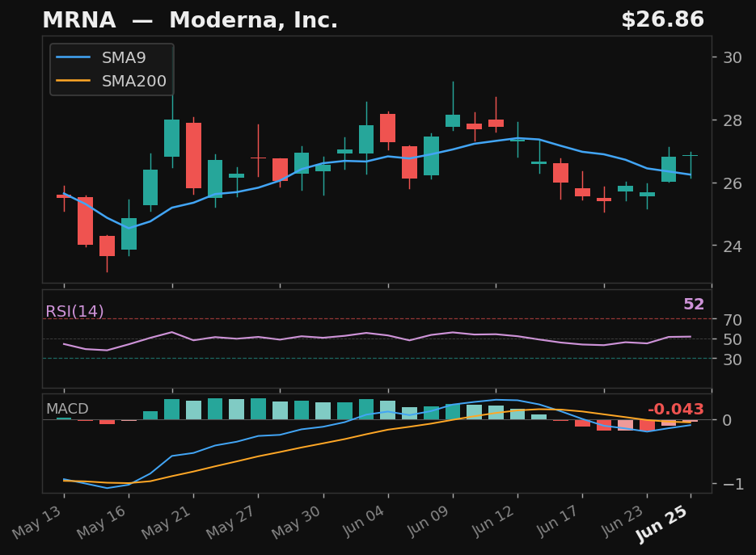Click the May 13 date label
The height and width of the screenshot is (555, 756).
pyautogui.click(x=37, y=522)
